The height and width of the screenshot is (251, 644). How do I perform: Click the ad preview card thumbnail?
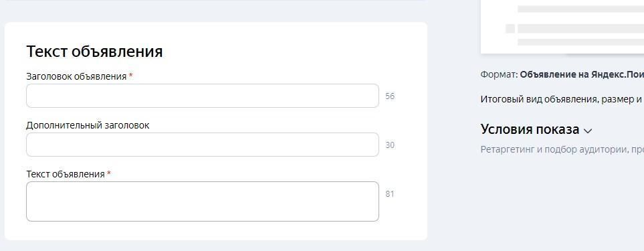[x=562, y=26]
